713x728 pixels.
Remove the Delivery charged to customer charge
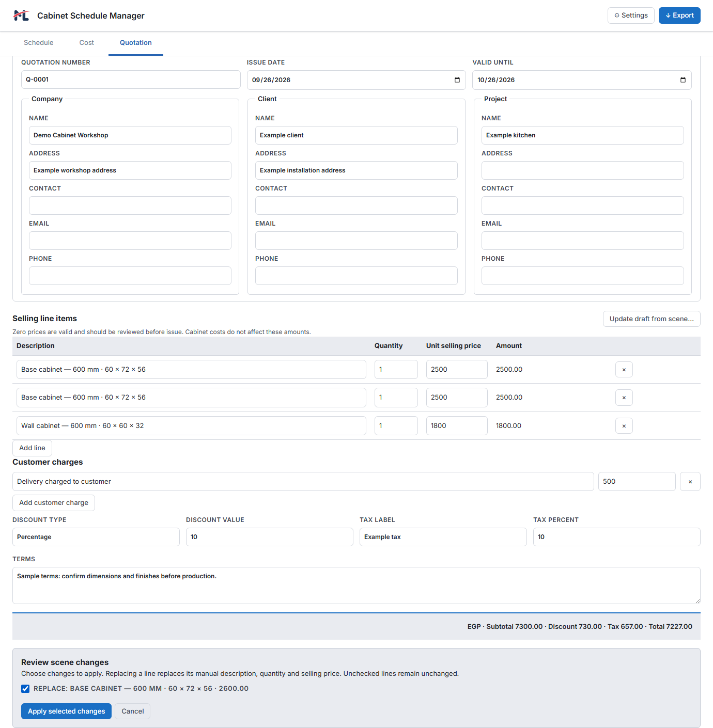(690, 482)
